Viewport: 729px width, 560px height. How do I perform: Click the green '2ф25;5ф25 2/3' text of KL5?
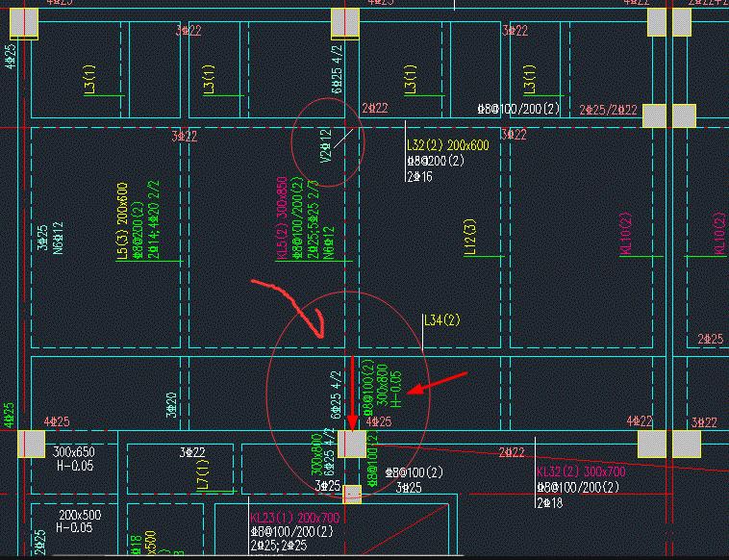[314, 220]
